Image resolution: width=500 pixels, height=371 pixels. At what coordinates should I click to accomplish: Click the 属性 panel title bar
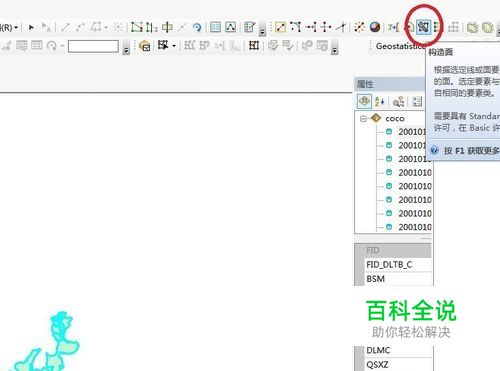[x=390, y=84]
